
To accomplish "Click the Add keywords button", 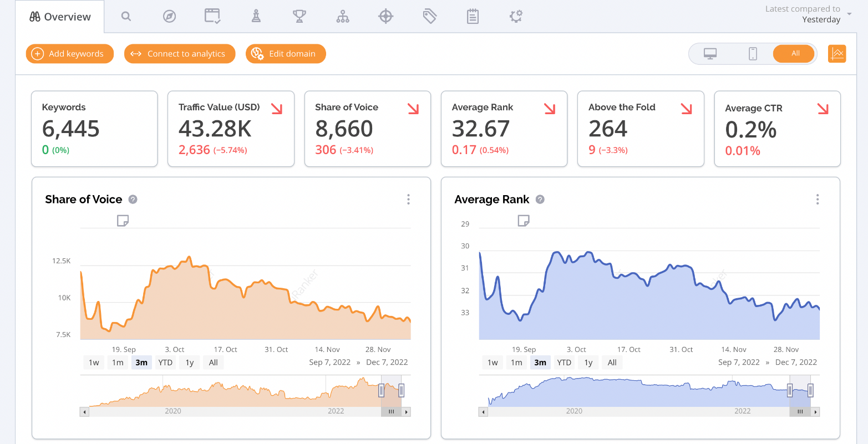I will [70, 54].
